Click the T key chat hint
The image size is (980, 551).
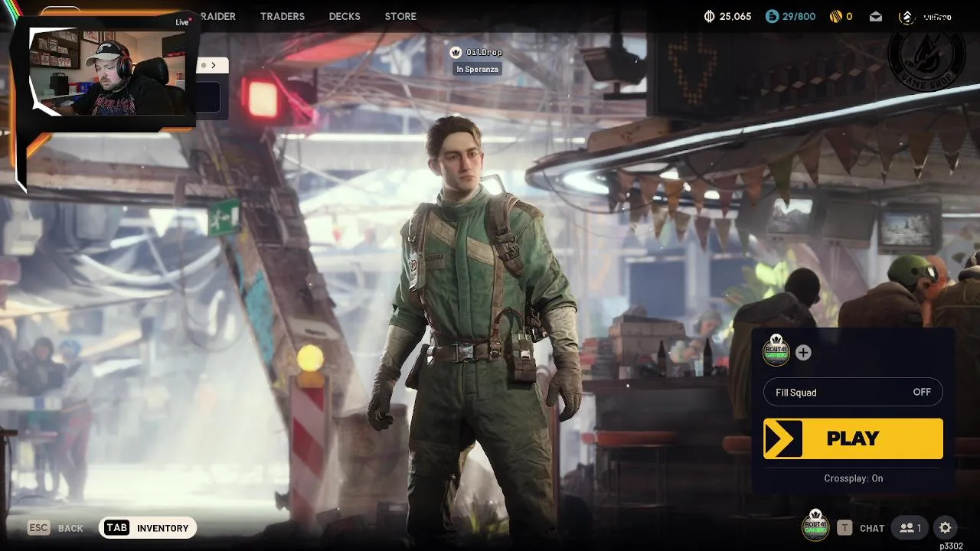tap(844, 527)
